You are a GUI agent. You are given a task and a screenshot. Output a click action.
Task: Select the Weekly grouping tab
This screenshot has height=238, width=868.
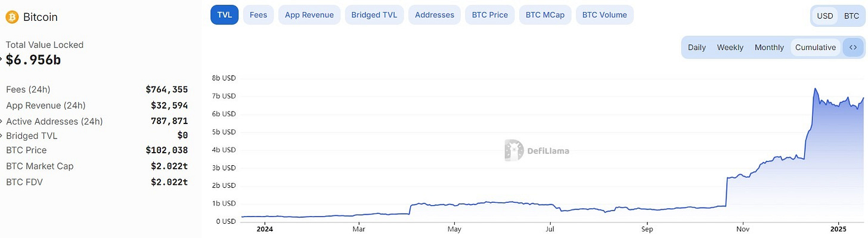pyautogui.click(x=730, y=48)
